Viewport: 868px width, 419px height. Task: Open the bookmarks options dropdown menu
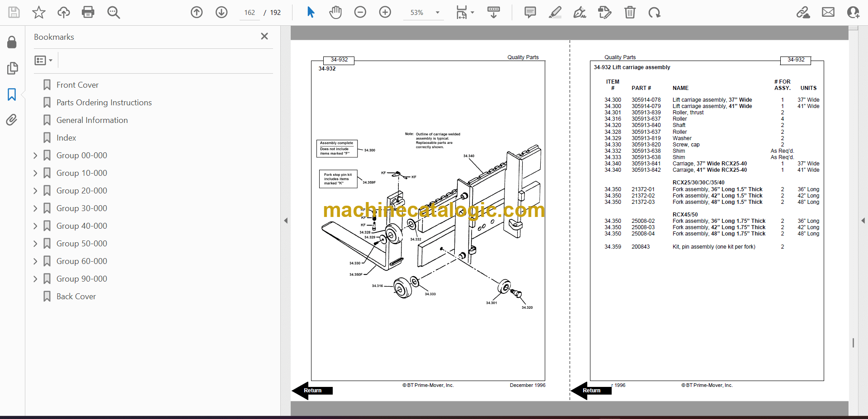coord(44,60)
